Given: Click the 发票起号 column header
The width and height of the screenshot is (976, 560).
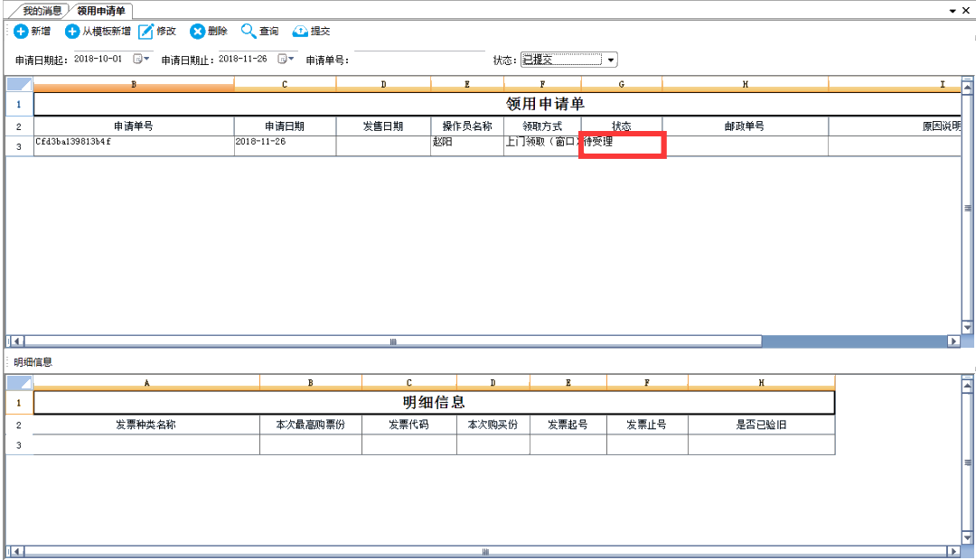Looking at the screenshot, I should 568,425.
